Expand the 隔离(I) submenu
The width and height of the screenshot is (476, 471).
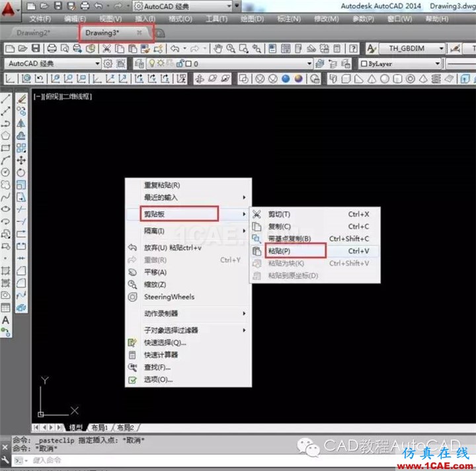point(188,231)
